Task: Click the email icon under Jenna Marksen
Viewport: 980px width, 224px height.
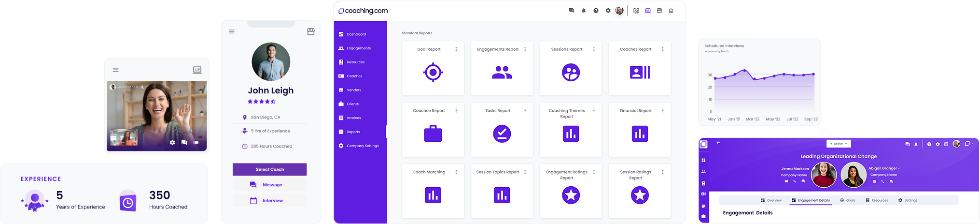Action: point(786,181)
